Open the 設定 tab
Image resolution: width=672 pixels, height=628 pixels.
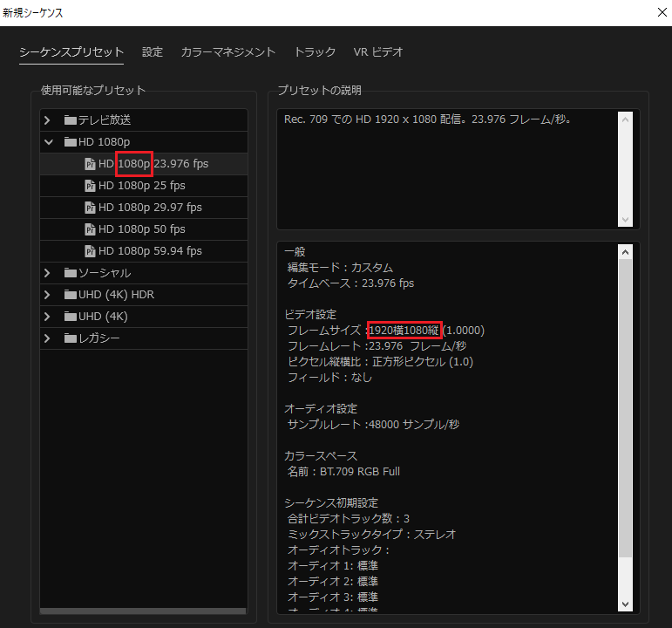coord(153,52)
